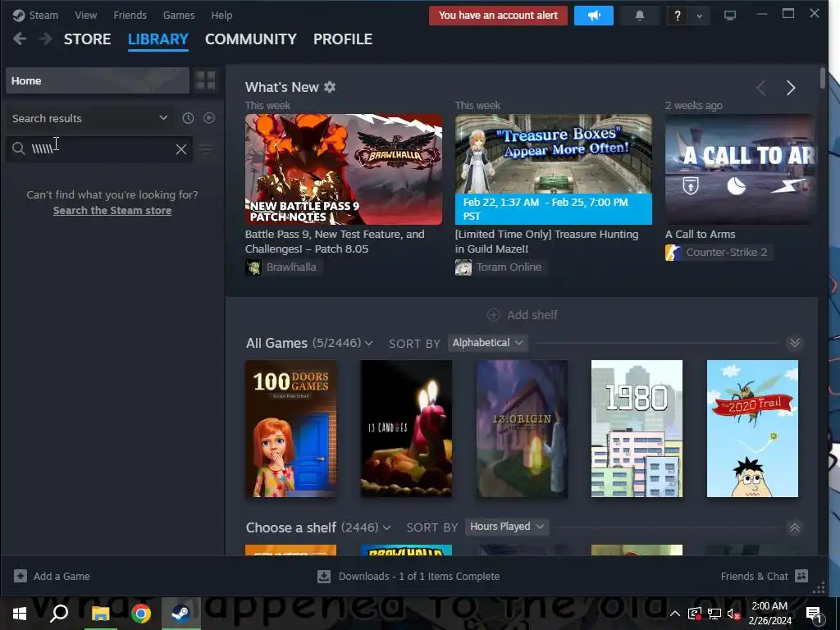
Task: Clear the library search text
Action: click(x=181, y=149)
